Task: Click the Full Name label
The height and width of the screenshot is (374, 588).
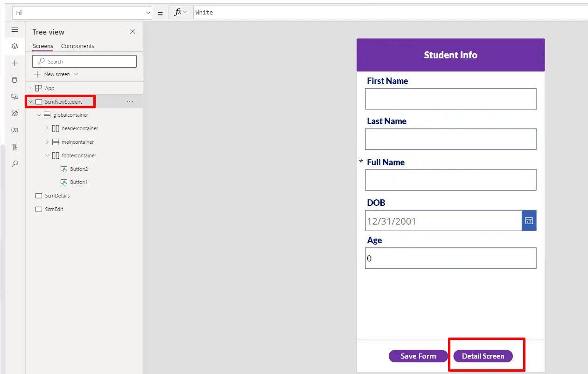Action: [x=386, y=162]
